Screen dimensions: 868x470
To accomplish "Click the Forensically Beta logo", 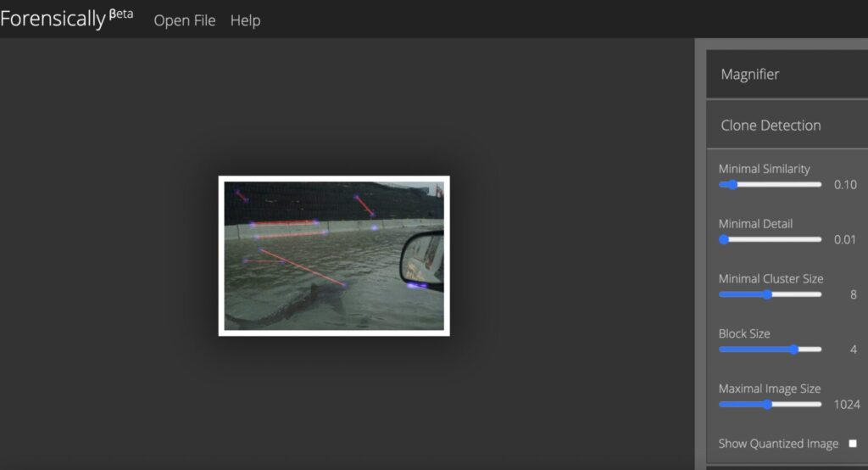I will coord(66,19).
